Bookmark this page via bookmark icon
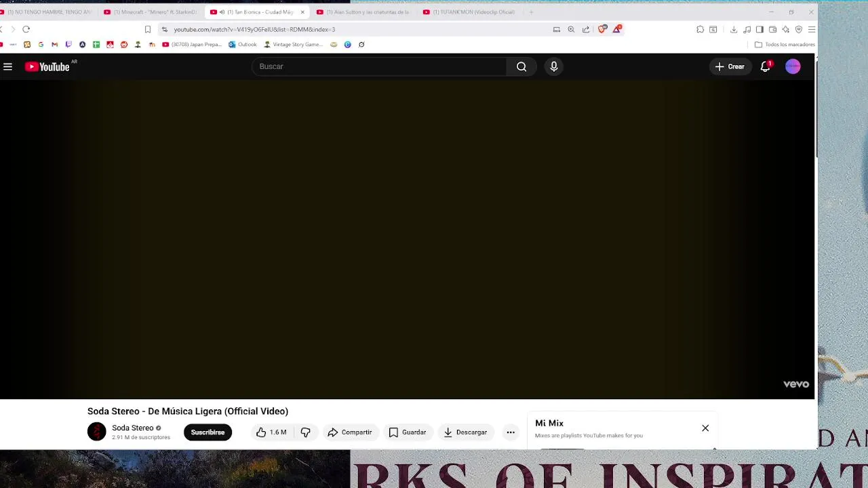Image resolution: width=868 pixels, height=488 pixels. [147, 29]
